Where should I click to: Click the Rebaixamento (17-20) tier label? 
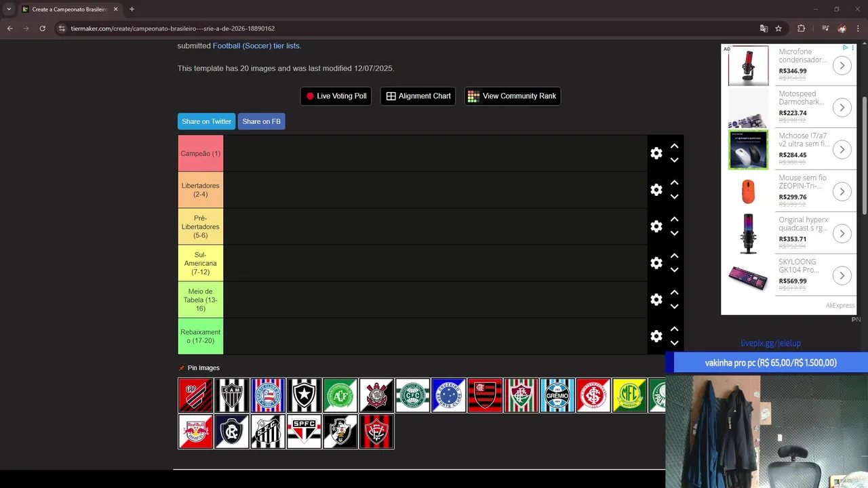[x=201, y=336]
